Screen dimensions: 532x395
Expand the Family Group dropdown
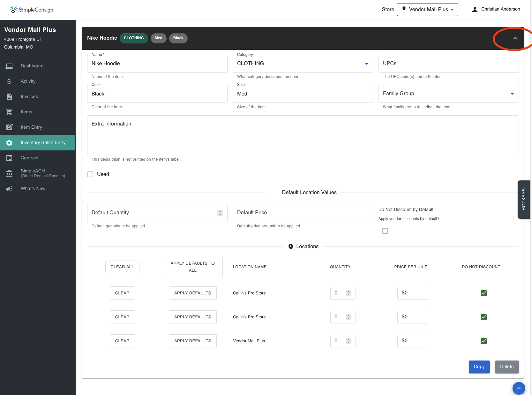(448, 94)
